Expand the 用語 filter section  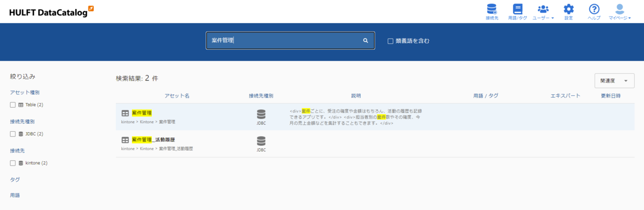[x=16, y=195]
